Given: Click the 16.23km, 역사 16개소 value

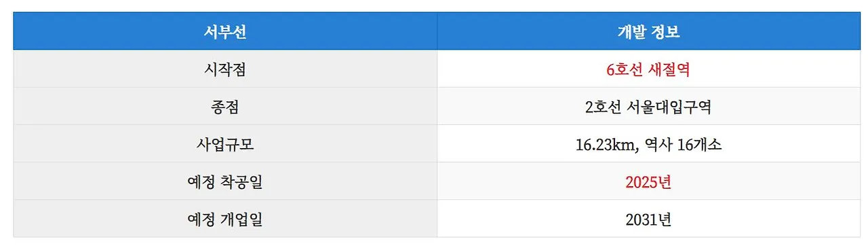Looking at the screenshot, I should coord(648,144).
